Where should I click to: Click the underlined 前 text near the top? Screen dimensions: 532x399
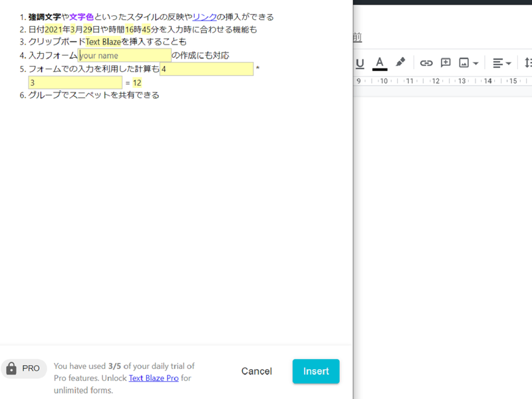point(356,38)
